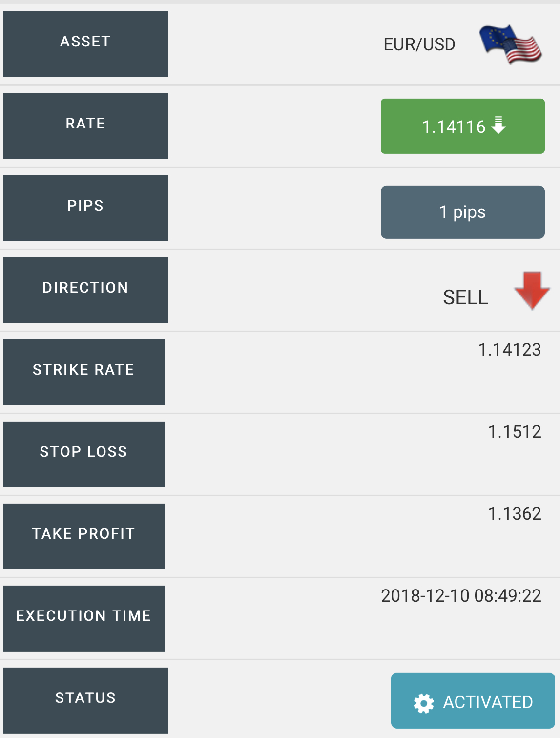Select the TAKE PROFIT label tile
Screen dimensions: 560x738
click(x=83, y=536)
